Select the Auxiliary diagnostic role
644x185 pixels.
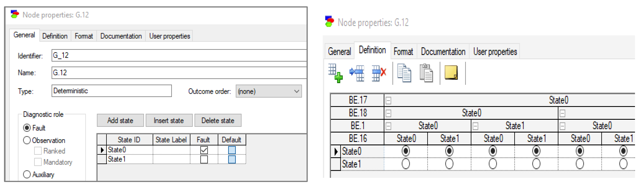pos(27,174)
